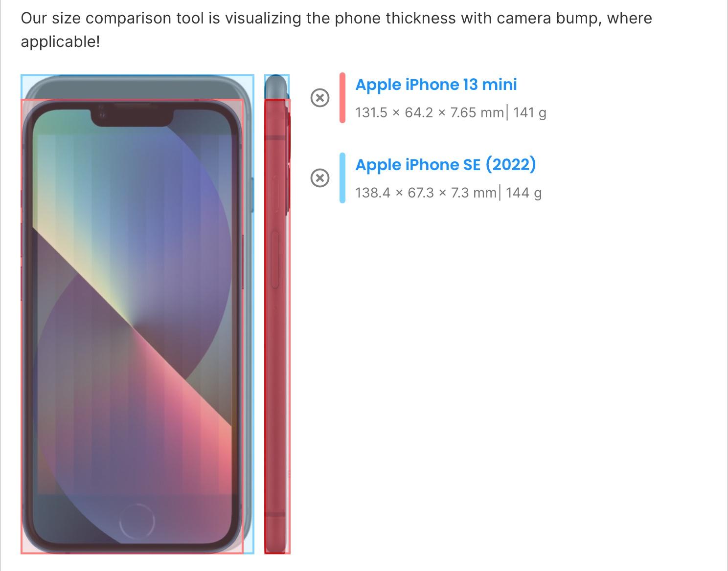Viewport: 728px width, 571px height.
Task: Click the long side button on the red profile
Action: click(275, 260)
